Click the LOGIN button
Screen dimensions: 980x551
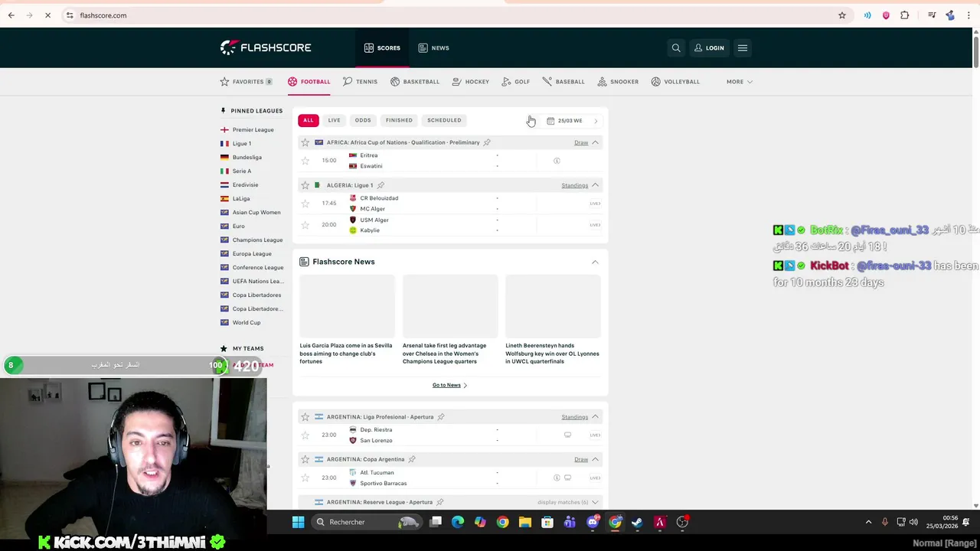coord(709,47)
